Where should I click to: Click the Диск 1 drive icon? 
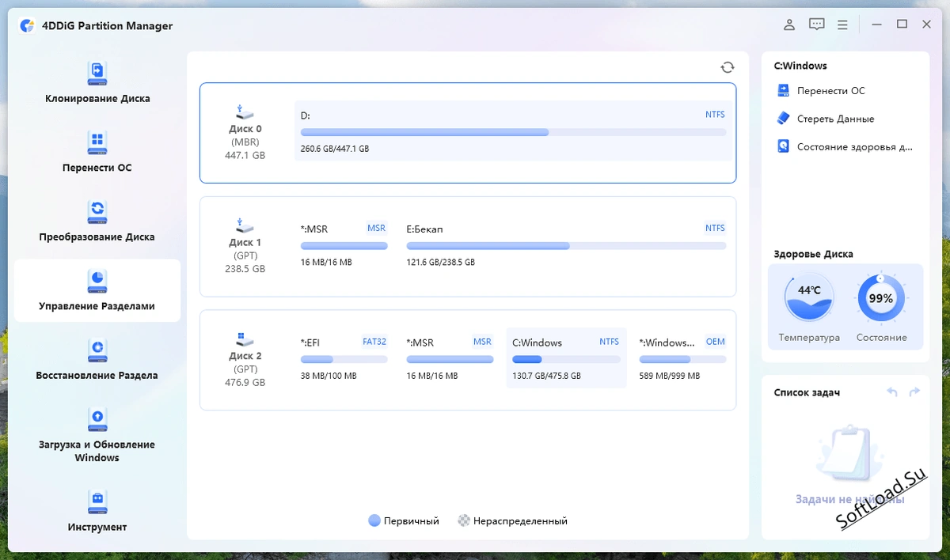[245, 225]
